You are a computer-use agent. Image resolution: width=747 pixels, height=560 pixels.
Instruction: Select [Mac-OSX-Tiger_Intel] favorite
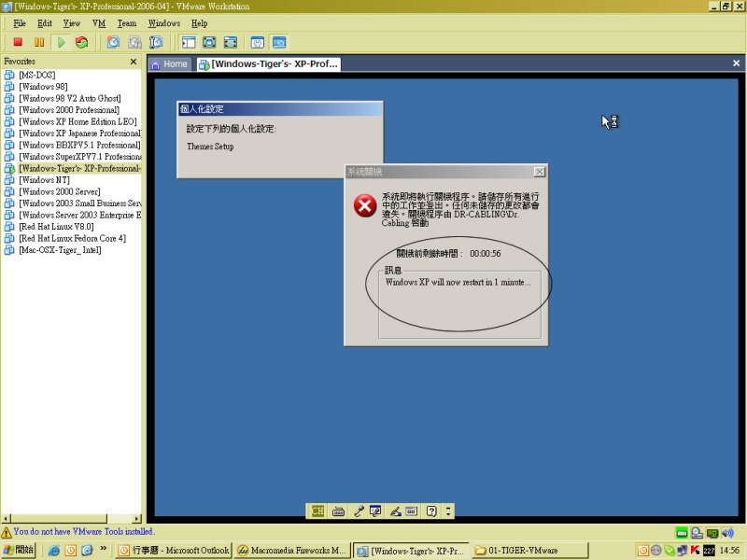[x=60, y=249]
